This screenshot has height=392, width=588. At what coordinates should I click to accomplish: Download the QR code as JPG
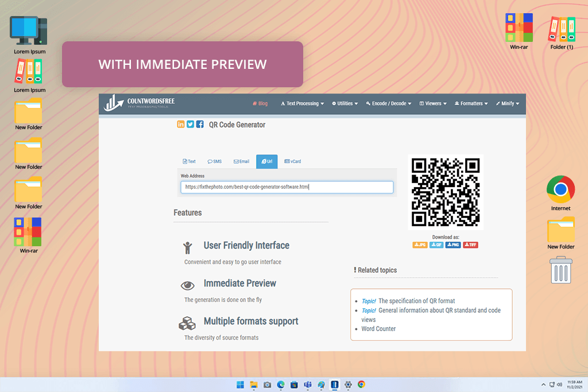point(420,244)
